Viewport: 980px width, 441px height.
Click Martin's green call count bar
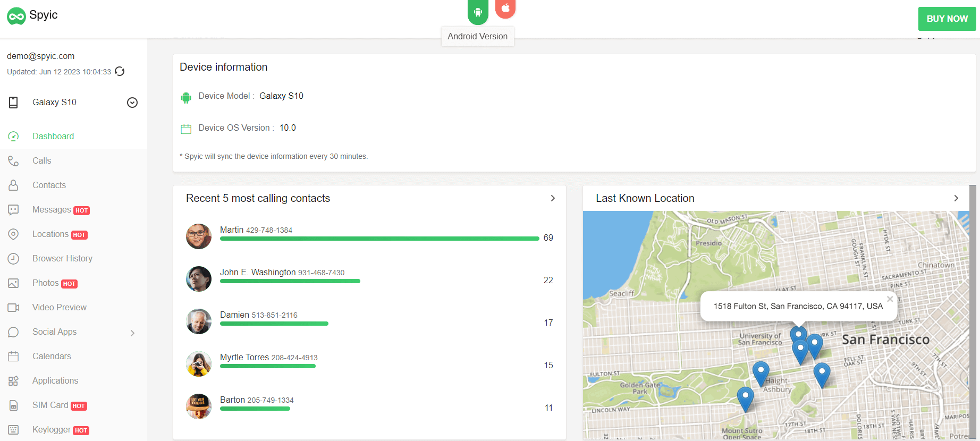point(379,239)
